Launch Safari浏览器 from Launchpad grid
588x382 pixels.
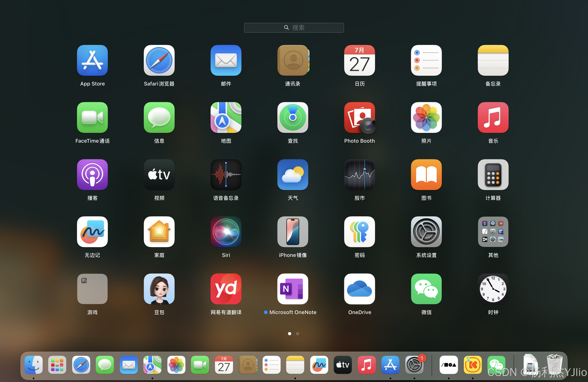[159, 61]
